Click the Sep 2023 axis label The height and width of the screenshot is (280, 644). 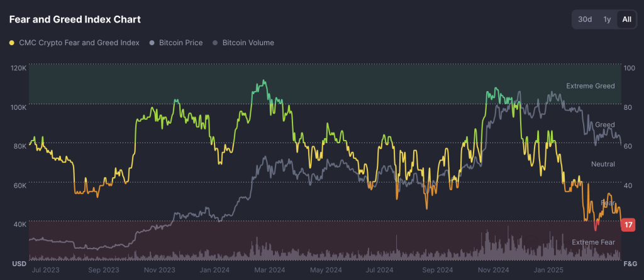[104, 270]
